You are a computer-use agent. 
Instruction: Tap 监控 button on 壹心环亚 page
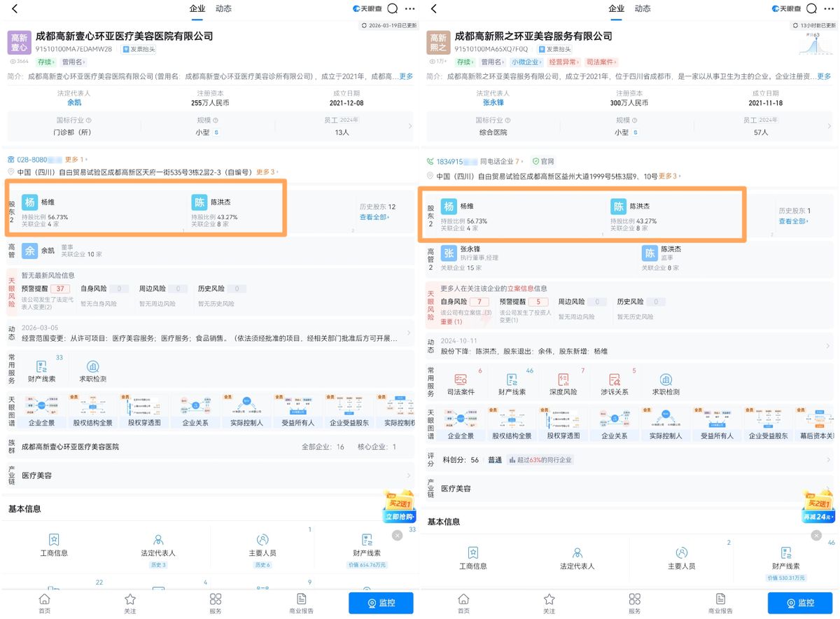pos(381,603)
